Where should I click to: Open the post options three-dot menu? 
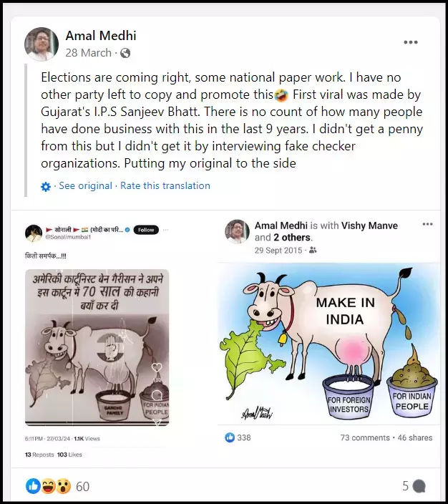pyautogui.click(x=410, y=42)
